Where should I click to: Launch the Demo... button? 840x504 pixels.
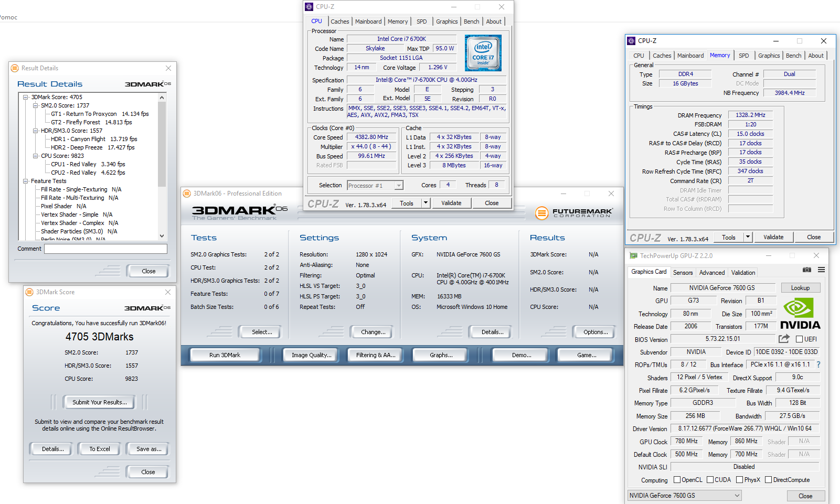(522, 355)
